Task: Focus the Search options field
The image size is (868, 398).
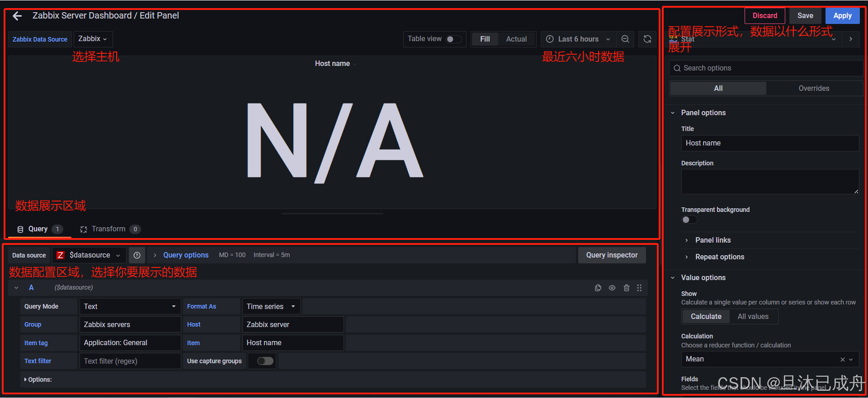Action: coord(766,68)
